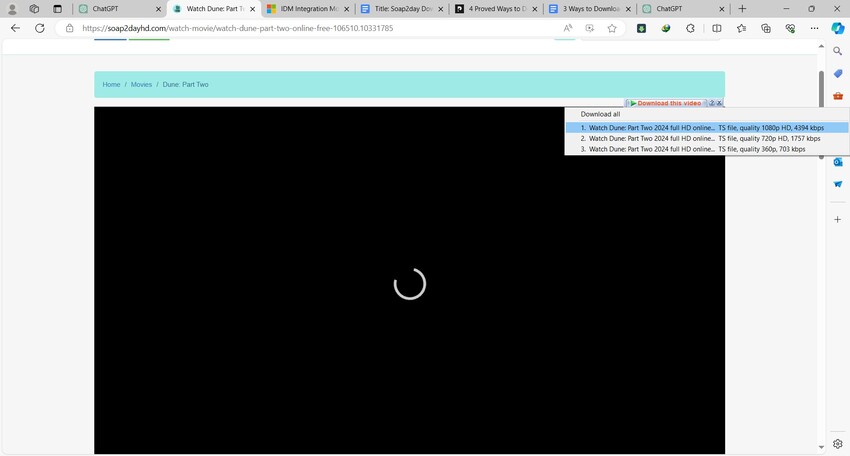Image resolution: width=850 pixels, height=456 pixels.
Task: Close the 4 Proved Ways tab
Action: pos(534,9)
